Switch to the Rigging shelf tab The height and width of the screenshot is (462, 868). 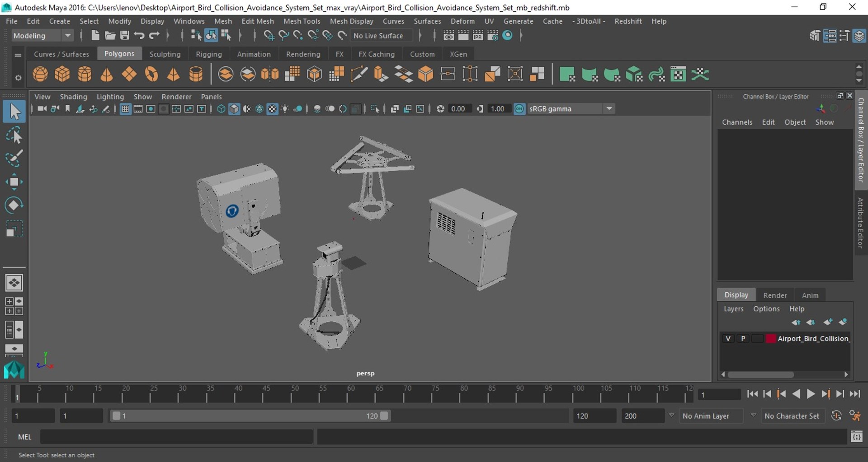coord(208,54)
